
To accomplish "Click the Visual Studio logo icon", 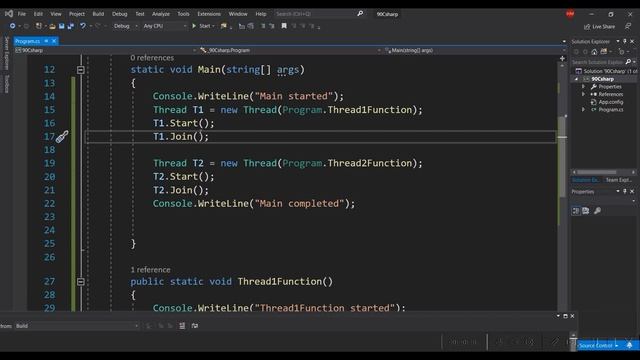I will coord(9,14).
